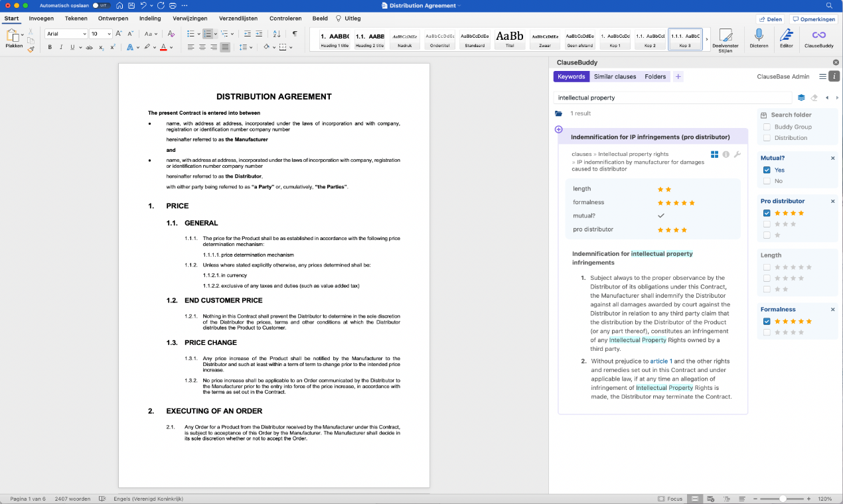Click the purple plus circle above the clause
The height and width of the screenshot is (504, 843).
point(558,129)
